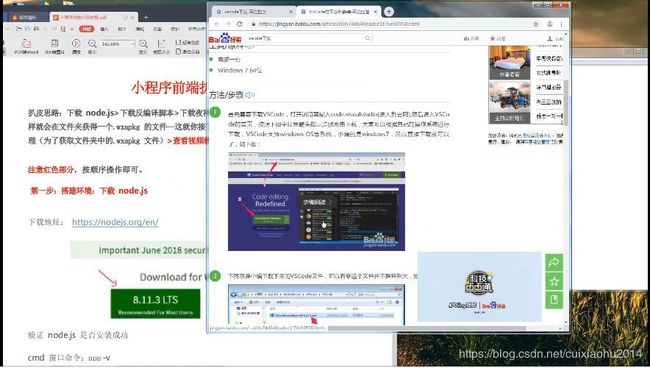This screenshot has height=368, width=650.
Task: Click the browser back arrow
Action: 216,24
